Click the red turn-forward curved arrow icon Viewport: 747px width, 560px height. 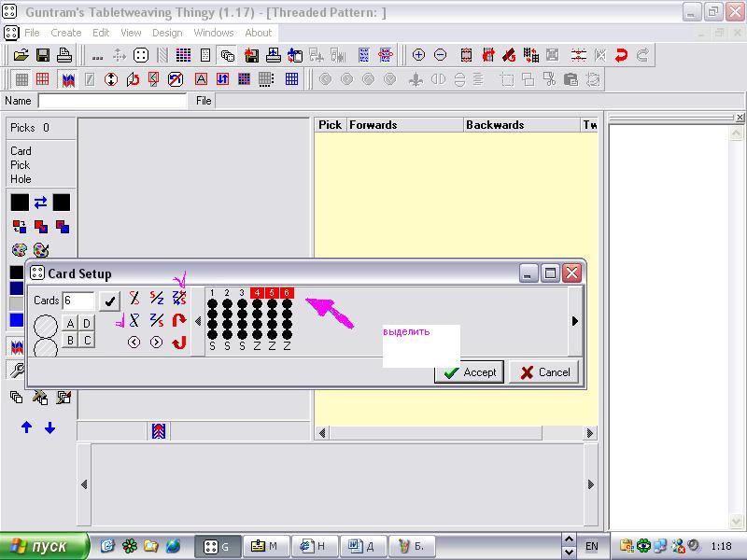(x=179, y=320)
